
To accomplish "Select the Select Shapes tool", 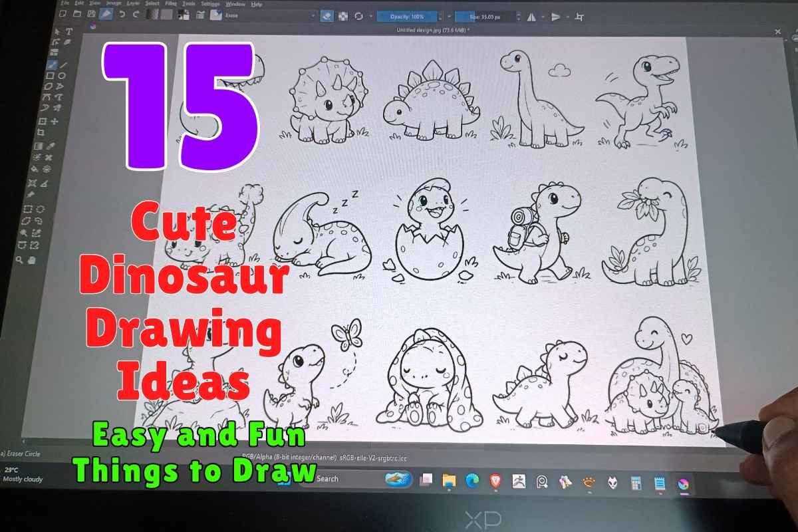I will (57, 31).
